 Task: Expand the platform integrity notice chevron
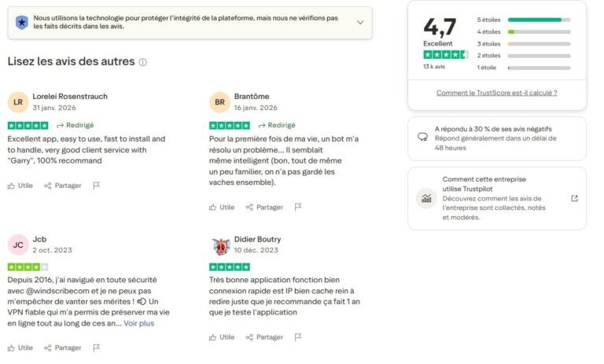click(x=360, y=22)
